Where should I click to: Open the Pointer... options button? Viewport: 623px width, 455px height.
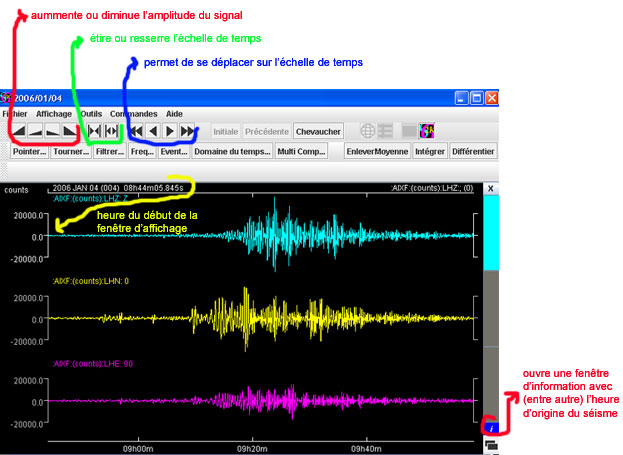pos(29,151)
